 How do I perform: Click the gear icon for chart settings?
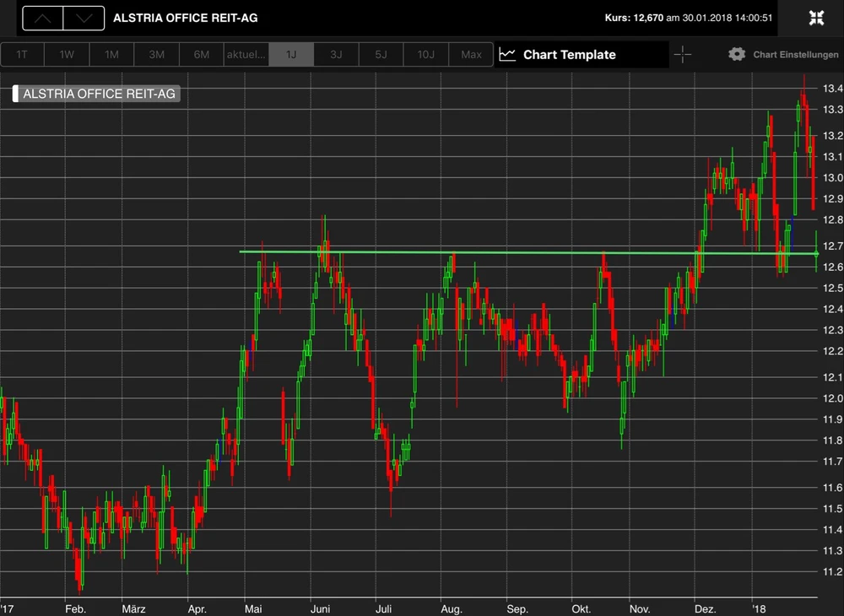click(x=737, y=55)
